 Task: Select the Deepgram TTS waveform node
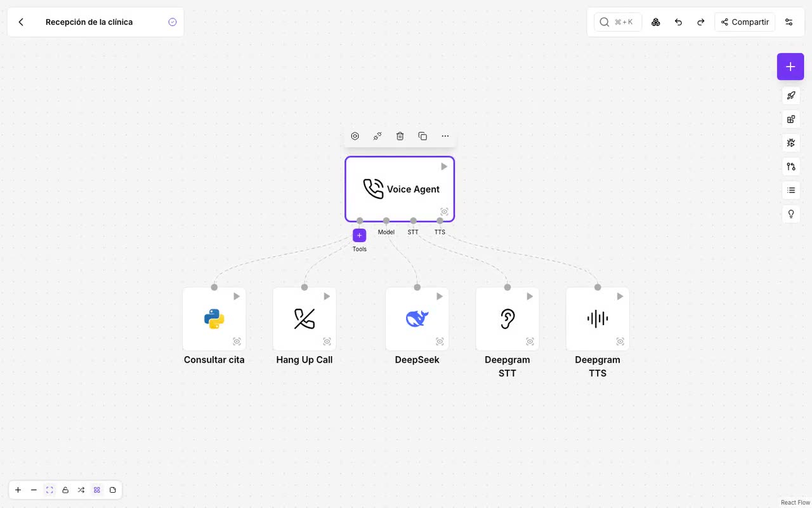click(x=598, y=319)
